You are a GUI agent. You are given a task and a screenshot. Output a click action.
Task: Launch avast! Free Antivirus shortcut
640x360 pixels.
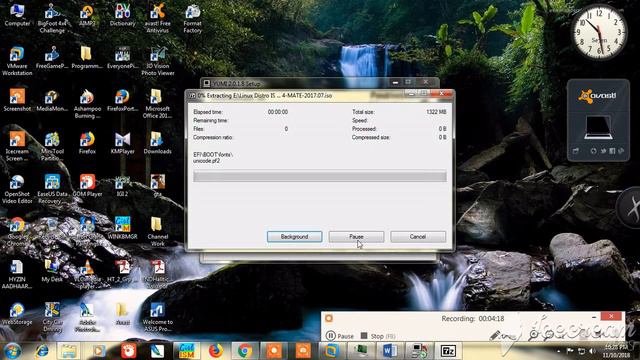point(158,19)
